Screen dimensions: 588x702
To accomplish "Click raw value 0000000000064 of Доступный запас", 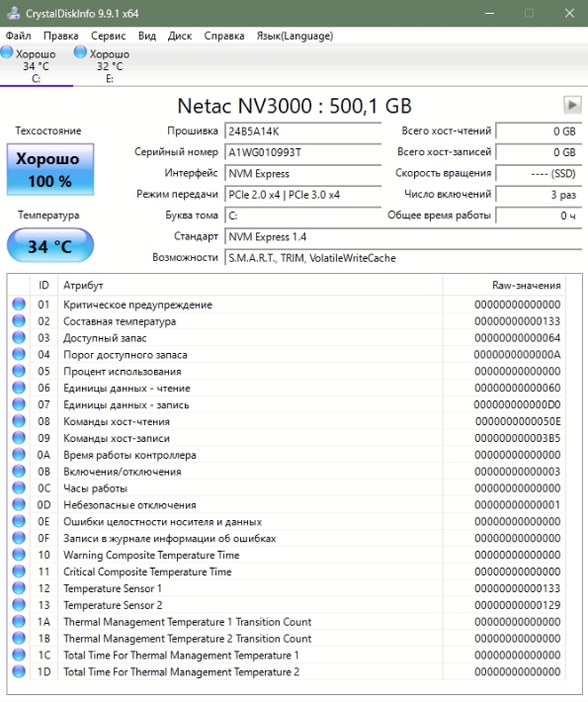I will click(517, 337).
